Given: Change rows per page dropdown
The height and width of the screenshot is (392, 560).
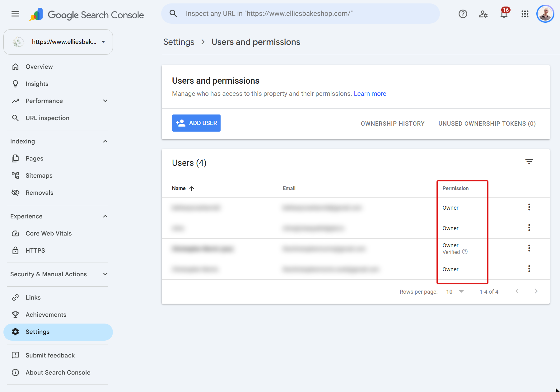Looking at the screenshot, I should (x=455, y=292).
